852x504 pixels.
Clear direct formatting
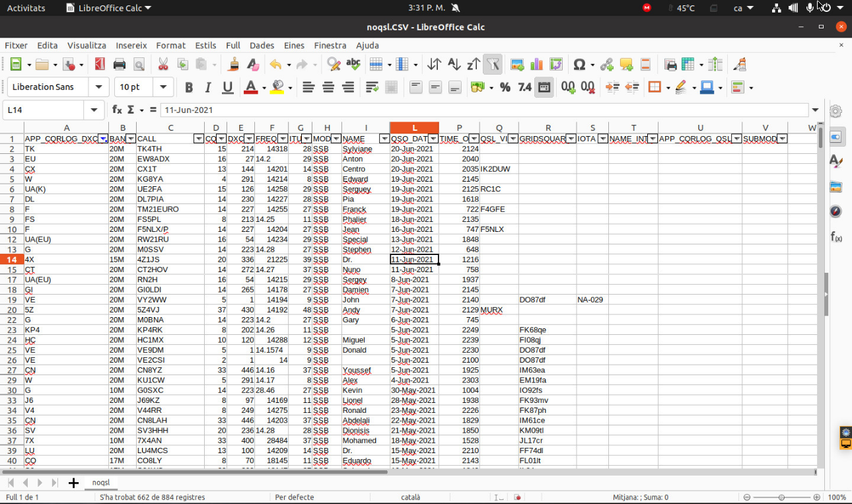pos(252,64)
